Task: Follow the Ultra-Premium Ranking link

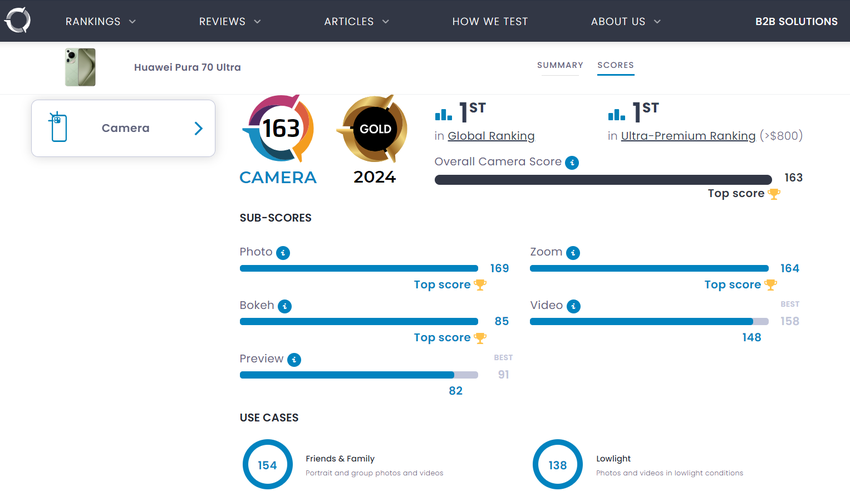Action: pos(688,136)
